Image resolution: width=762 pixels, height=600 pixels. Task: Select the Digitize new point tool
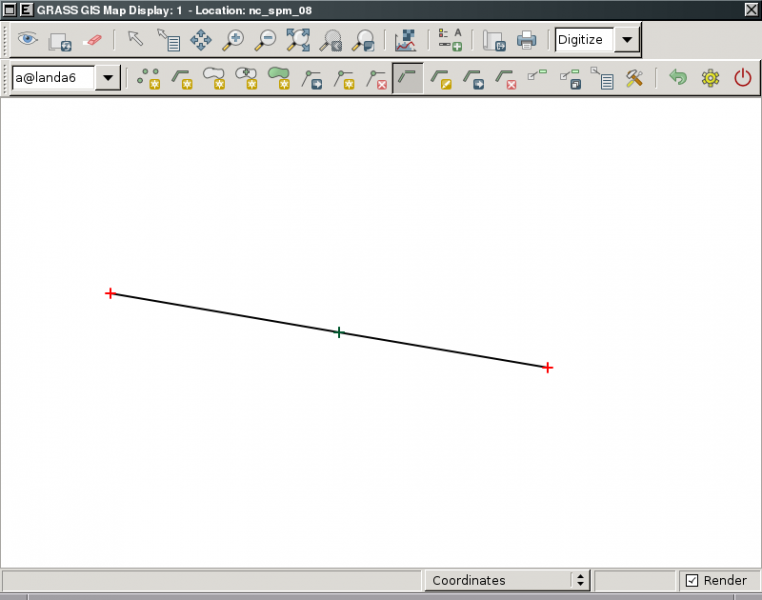click(x=149, y=78)
